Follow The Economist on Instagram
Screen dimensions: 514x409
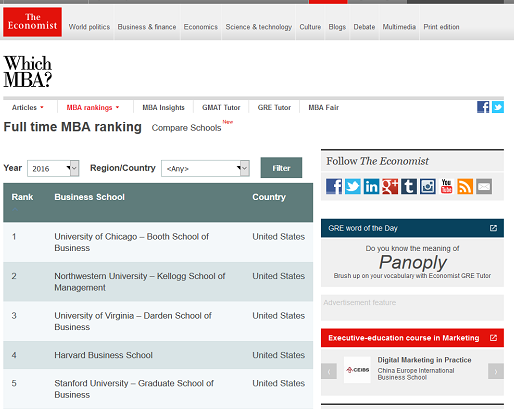(427, 186)
